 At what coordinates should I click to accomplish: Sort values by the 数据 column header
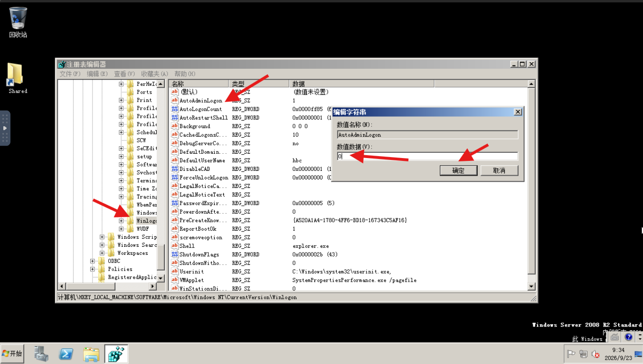pos(362,84)
